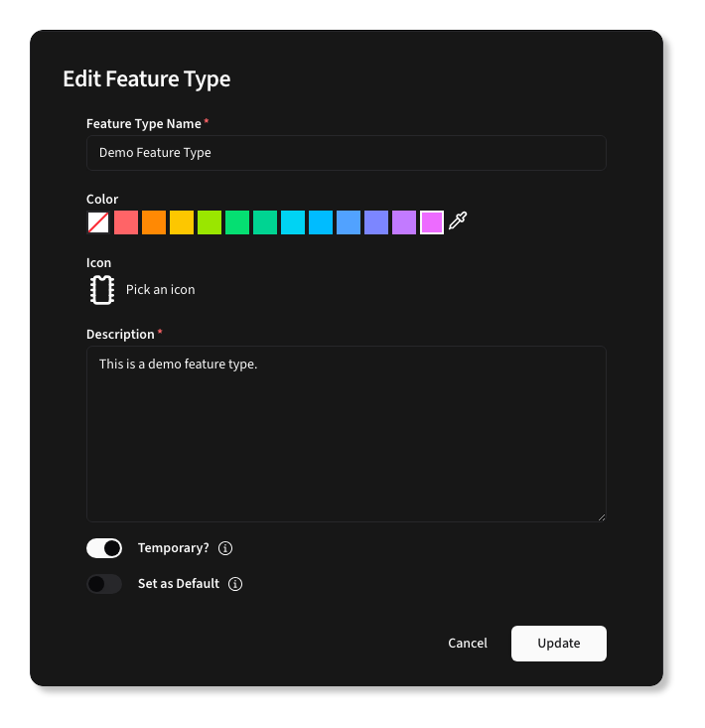The height and width of the screenshot is (728, 705).
Task: Pick the purple color swatch
Action: tap(404, 222)
